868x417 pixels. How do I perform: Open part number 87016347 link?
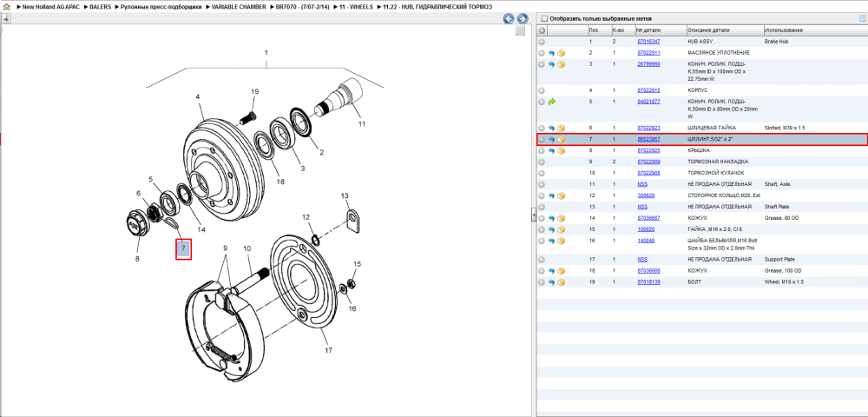(648, 42)
